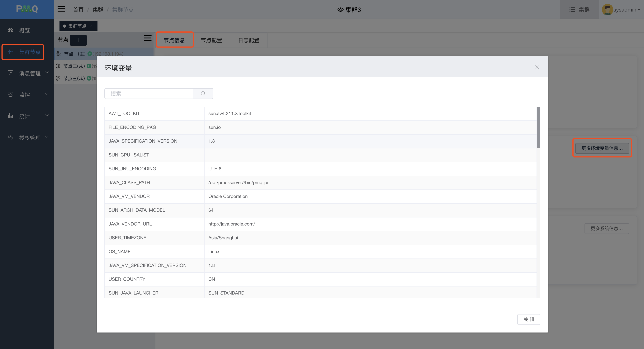The image size is (644, 349).
Task: Click the hamburger menu icon in header
Action: [61, 9]
